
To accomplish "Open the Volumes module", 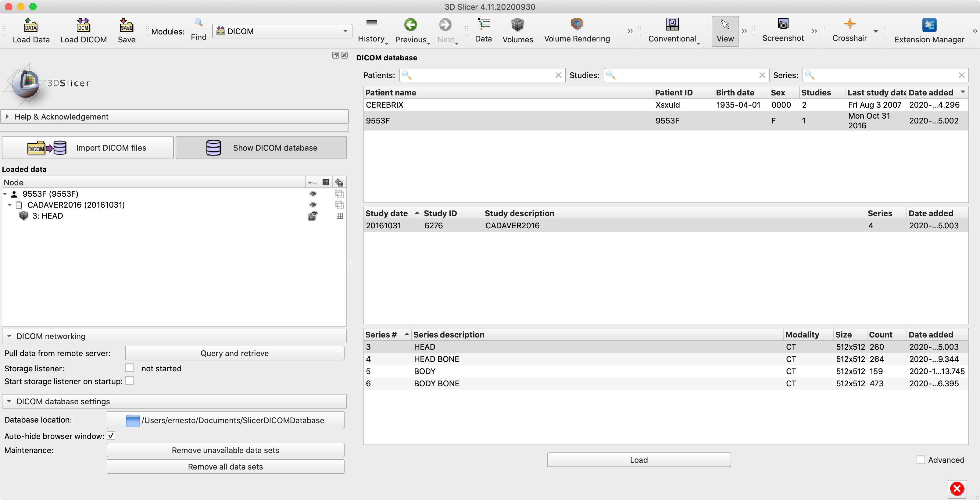I will [517, 31].
